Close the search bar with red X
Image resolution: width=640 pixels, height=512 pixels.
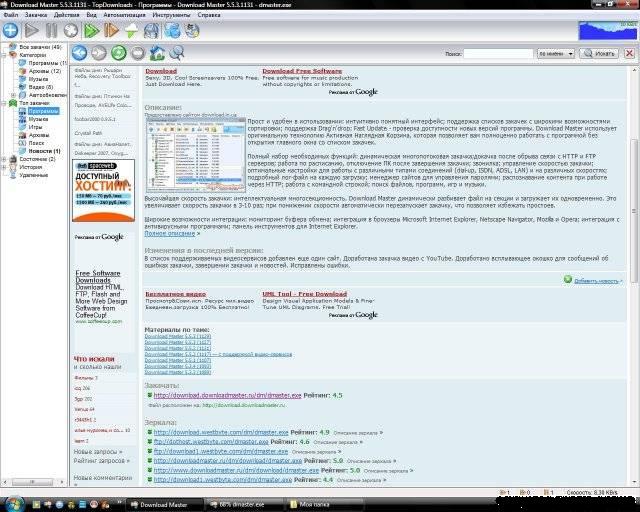pos(630,50)
